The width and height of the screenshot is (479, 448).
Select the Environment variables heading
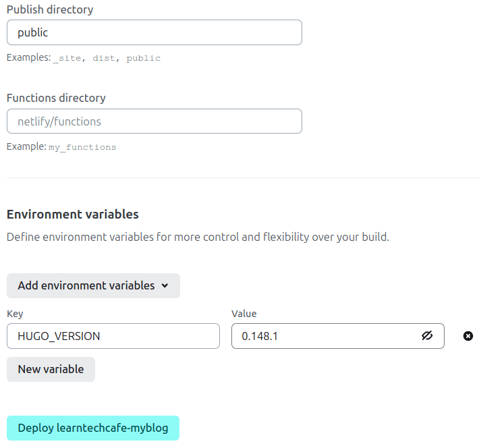72,215
